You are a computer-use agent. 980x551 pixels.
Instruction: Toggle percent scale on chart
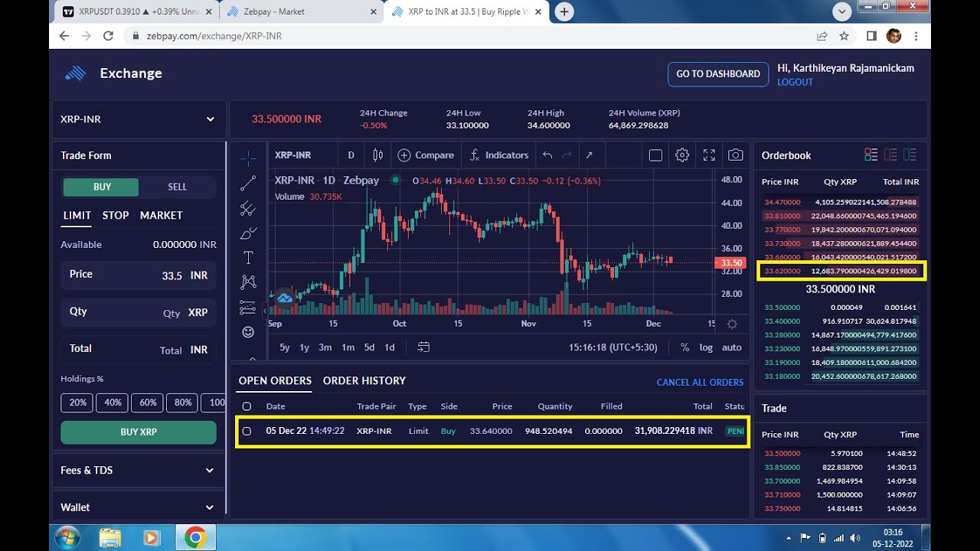coord(684,347)
